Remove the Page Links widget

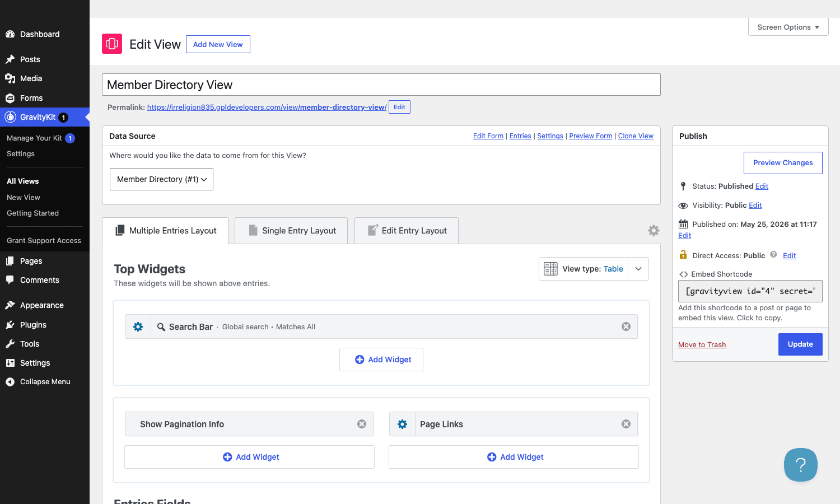(626, 424)
